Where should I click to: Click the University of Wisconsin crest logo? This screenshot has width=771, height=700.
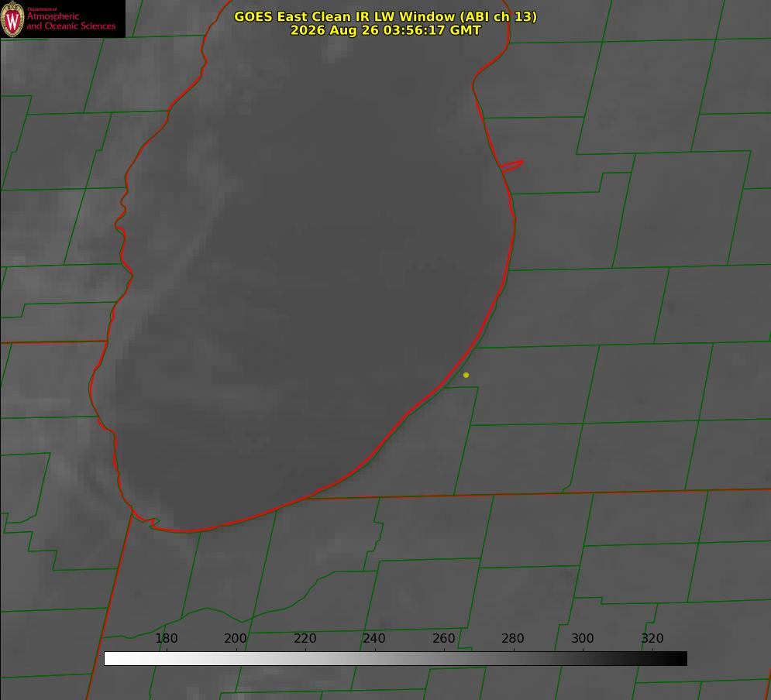[x=12, y=19]
